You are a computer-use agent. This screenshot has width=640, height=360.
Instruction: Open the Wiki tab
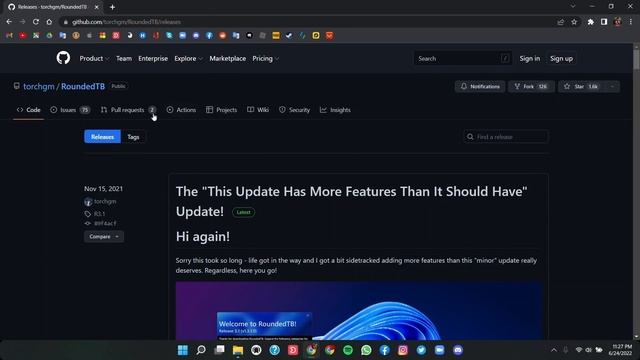pyautogui.click(x=258, y=110)
